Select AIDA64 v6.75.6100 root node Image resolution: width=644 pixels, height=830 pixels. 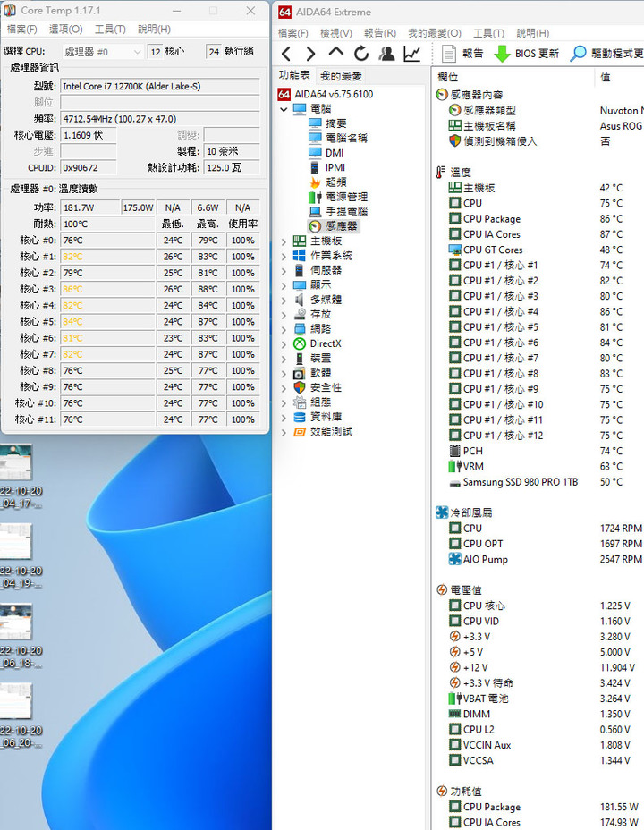tap(334, 94)
